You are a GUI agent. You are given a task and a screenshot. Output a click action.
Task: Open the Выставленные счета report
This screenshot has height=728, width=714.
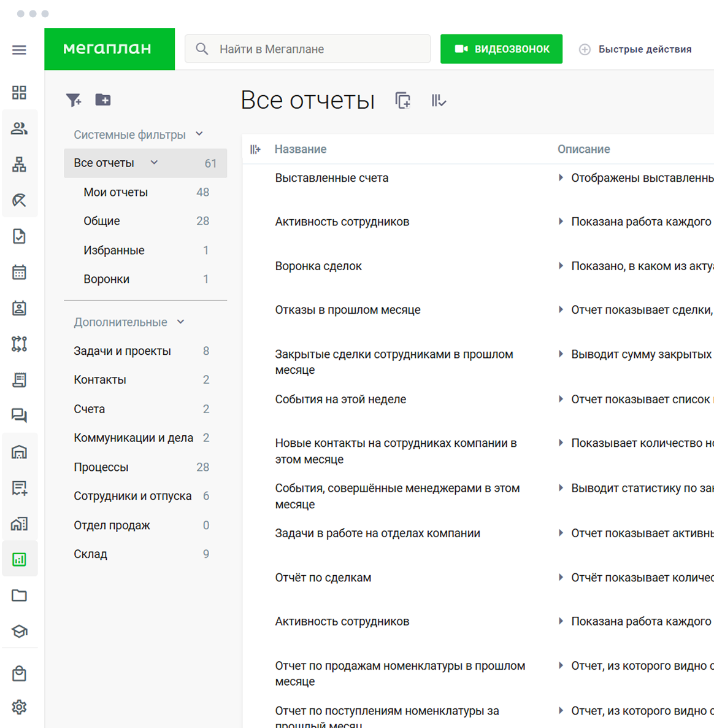332,178
